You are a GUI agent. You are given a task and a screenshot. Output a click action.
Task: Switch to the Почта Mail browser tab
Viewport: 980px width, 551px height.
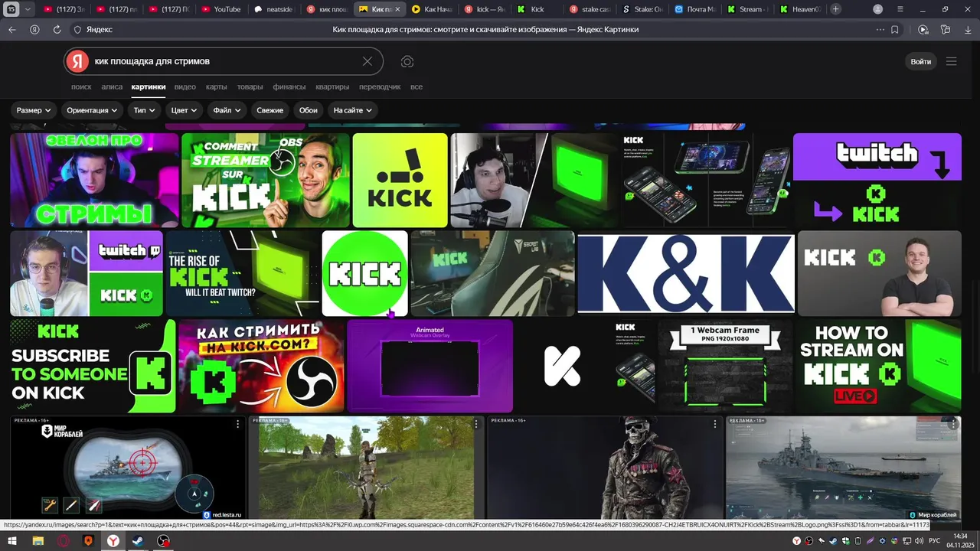(x=695, y=9)
